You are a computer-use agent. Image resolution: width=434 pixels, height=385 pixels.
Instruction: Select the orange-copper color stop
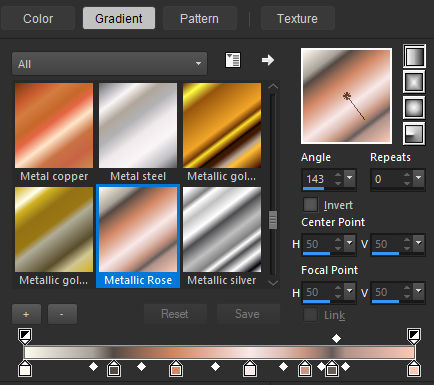click(x=176, y=369)
